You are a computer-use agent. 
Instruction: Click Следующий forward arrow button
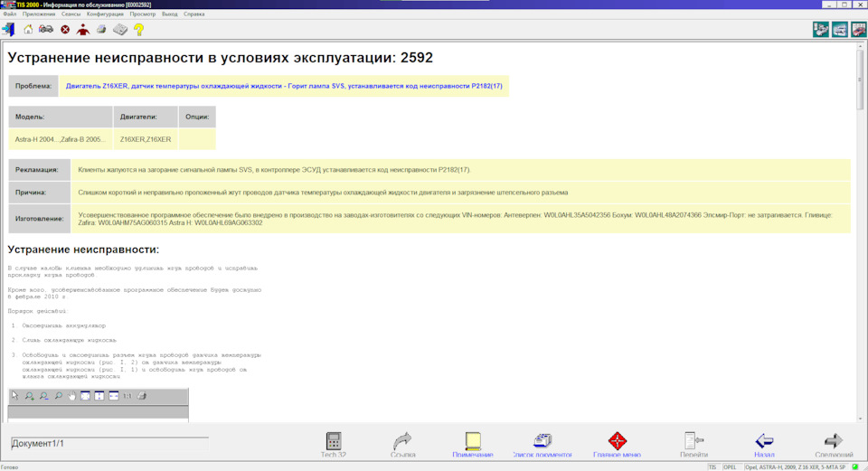pyautogui.click(x=833, y=445)
